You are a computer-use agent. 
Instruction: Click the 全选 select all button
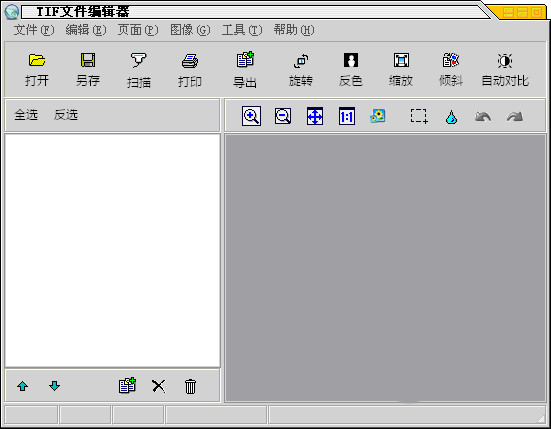(26, 115)
